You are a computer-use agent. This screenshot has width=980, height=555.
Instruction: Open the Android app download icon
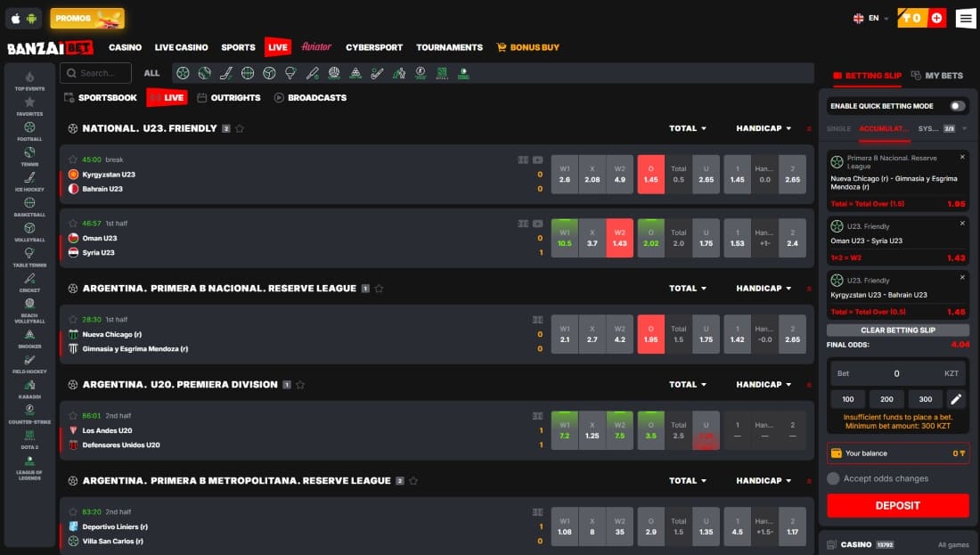pos(31,19)
